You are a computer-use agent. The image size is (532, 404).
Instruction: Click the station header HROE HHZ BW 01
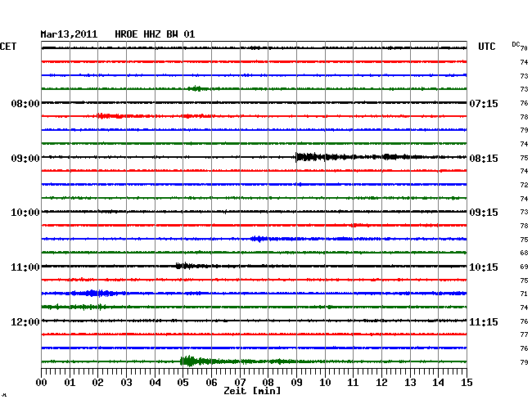(x=155, y=34)
